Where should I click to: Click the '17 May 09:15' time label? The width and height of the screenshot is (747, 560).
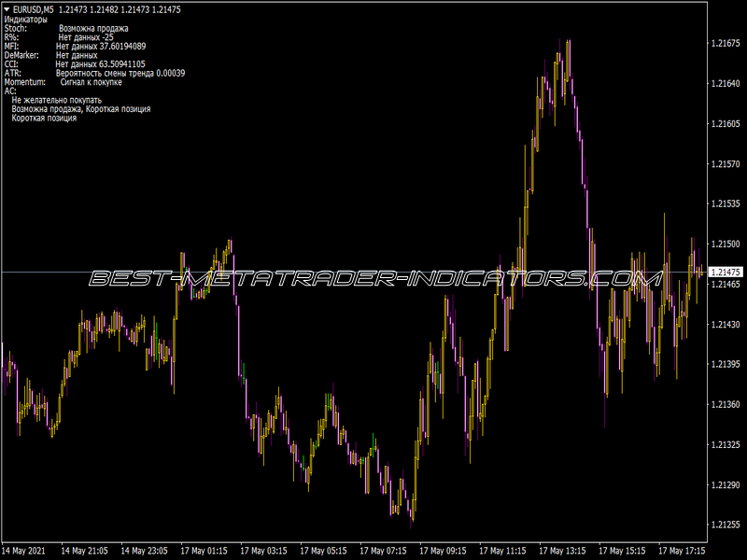(443, 551)
